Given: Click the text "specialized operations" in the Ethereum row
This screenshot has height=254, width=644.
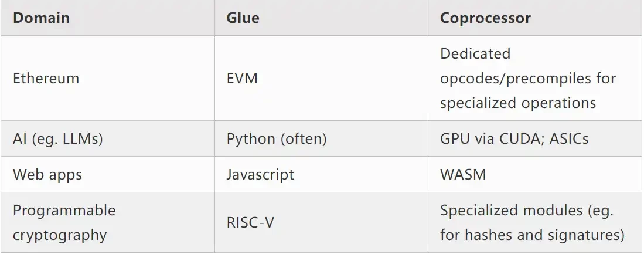Looking at the screenshot, I should pyautogui.click(x=518, y=103).
